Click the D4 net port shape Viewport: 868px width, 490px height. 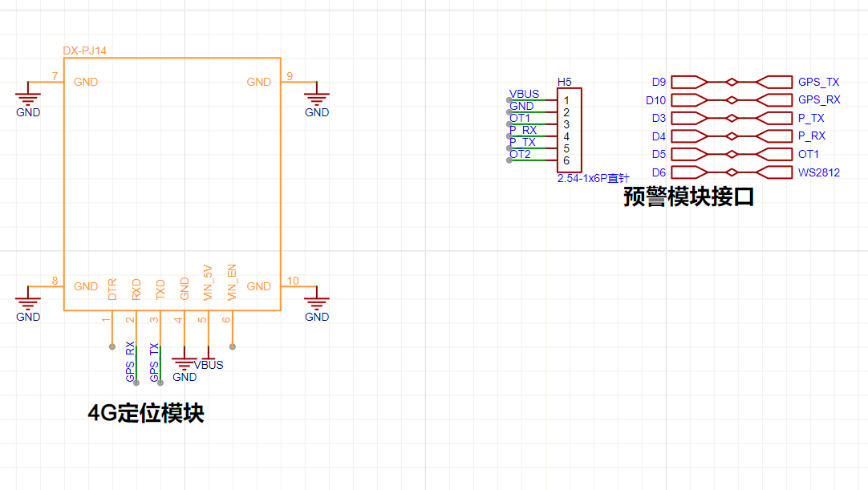pos(689,136)
